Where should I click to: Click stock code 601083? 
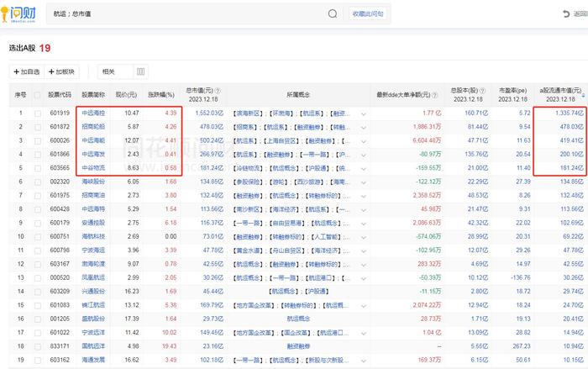(60, 305)
